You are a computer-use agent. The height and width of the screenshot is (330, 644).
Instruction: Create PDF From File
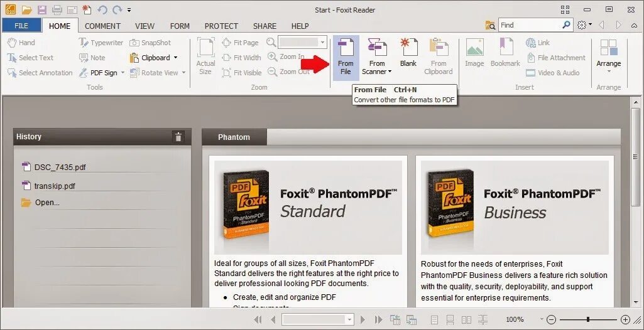pyautogui.click(x=346, y=57)
